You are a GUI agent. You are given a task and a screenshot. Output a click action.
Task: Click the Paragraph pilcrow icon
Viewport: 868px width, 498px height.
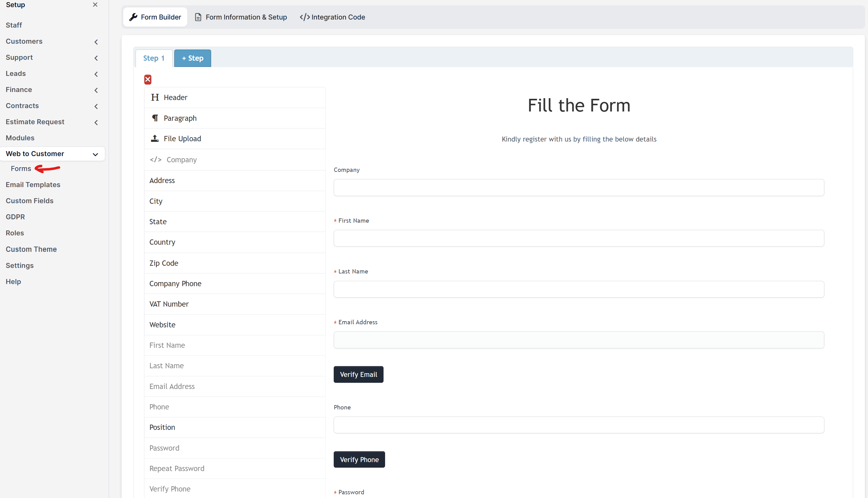click(155, 118)
